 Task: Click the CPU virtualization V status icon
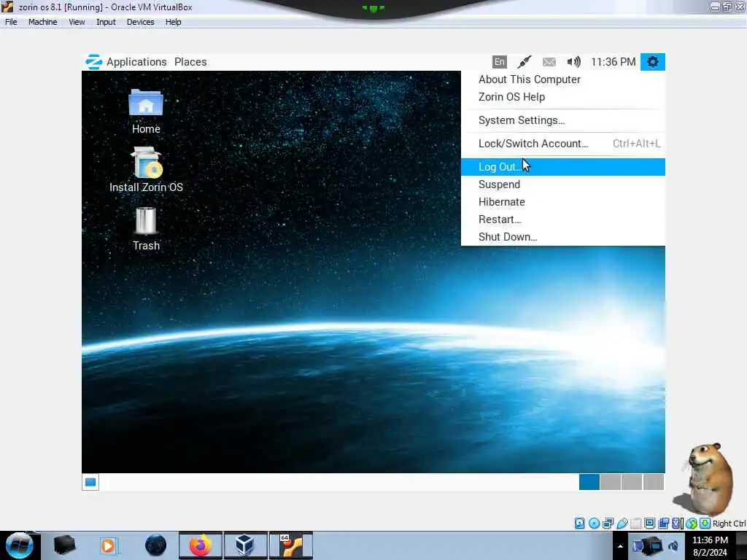[x=677, y=524]
